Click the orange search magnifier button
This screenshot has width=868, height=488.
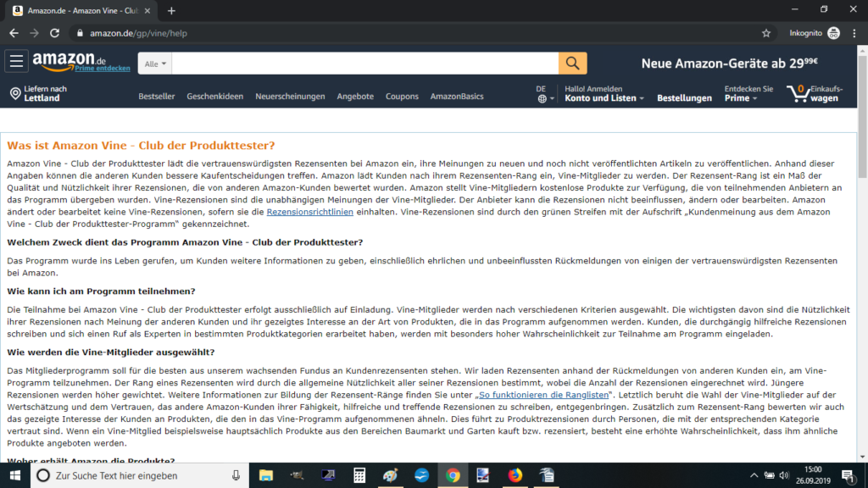click(573, 63)
